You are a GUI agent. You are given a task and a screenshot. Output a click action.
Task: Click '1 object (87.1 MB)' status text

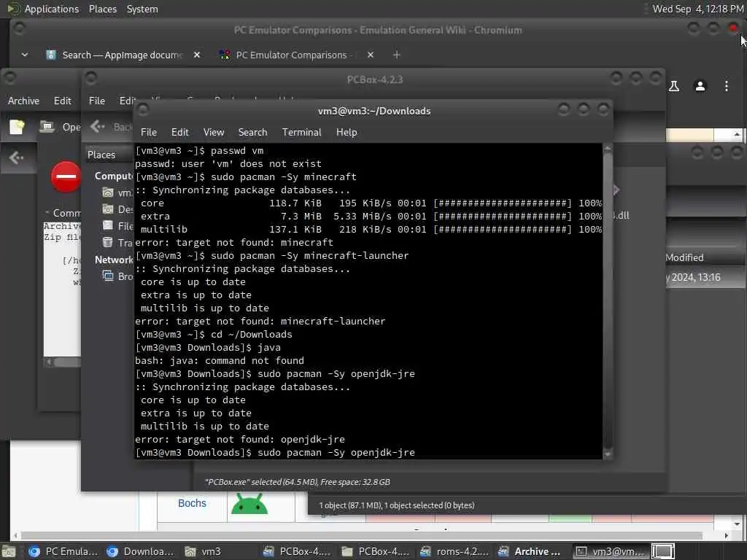(396, 505)
